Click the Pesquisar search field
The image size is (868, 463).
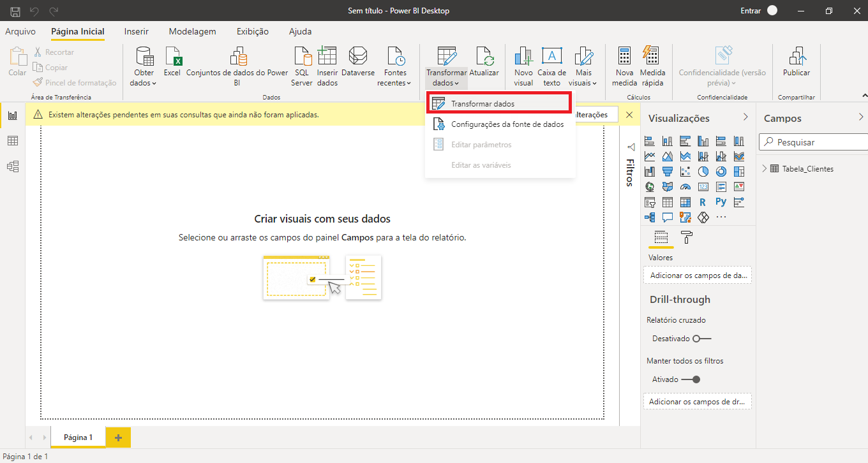[812, 142]
